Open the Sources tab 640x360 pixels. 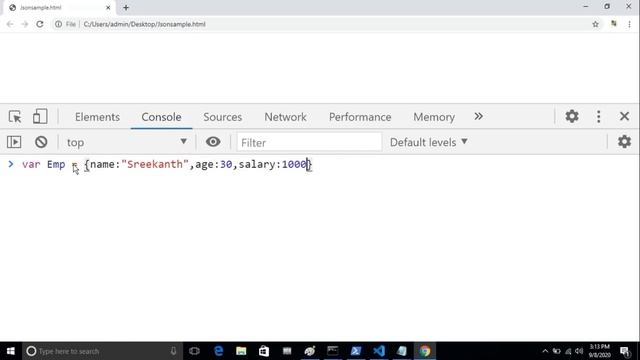222,117
